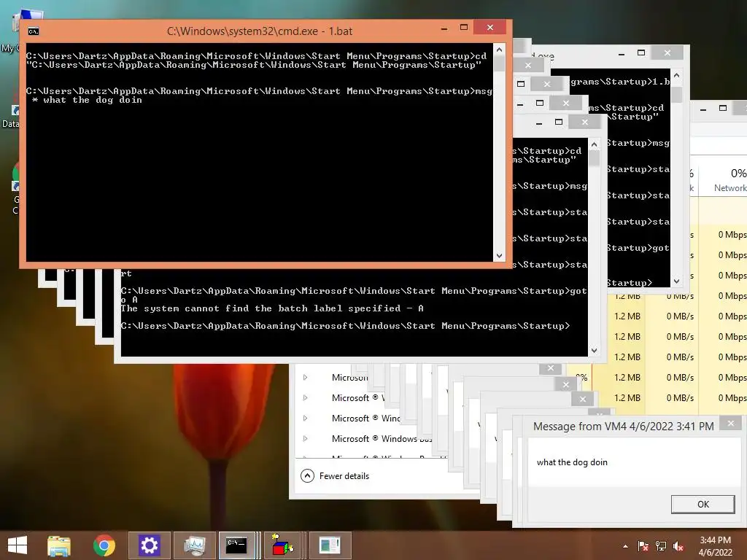Switch to the cmd.exe taskbar button
This screenshot has width=747, height=560.
[237, 545]
